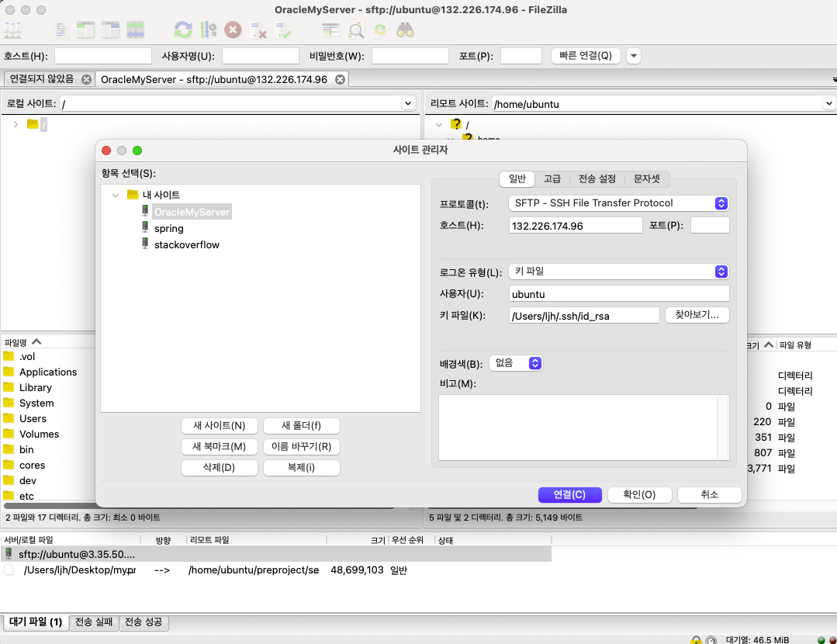Screen dimensions: 837x644
Task: Click the user field containing ubuntu
Action: click(x=619, y=294)
